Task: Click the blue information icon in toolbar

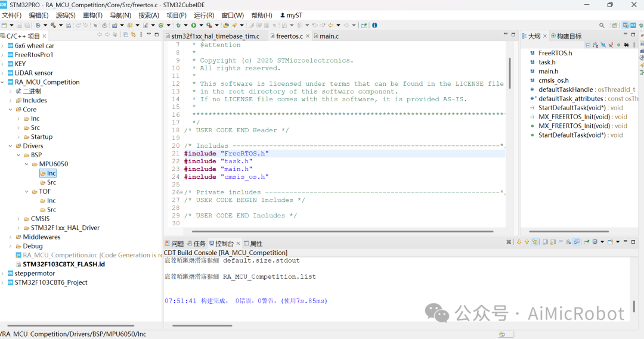Action: pyautogui.click(x=374, y=25)
